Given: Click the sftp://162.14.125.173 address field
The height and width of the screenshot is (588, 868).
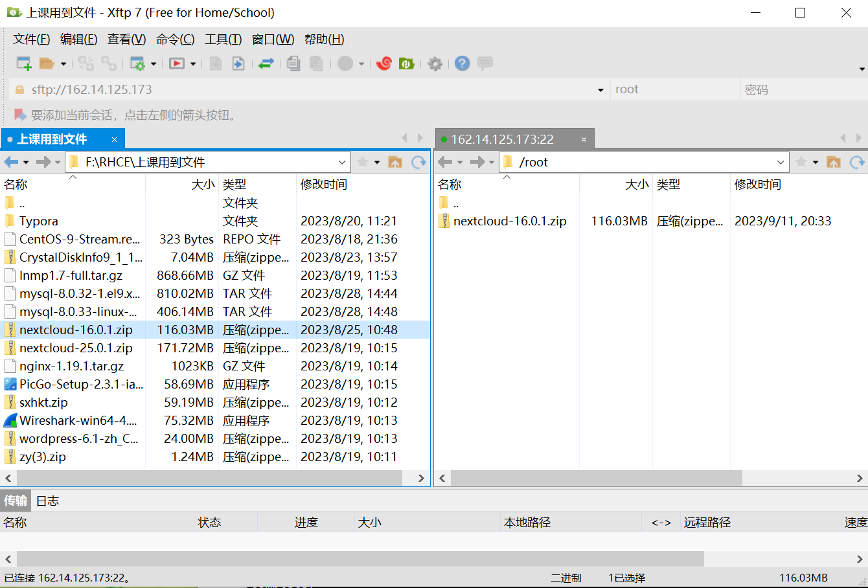Looking at the screenshot, I should point(310,89).
